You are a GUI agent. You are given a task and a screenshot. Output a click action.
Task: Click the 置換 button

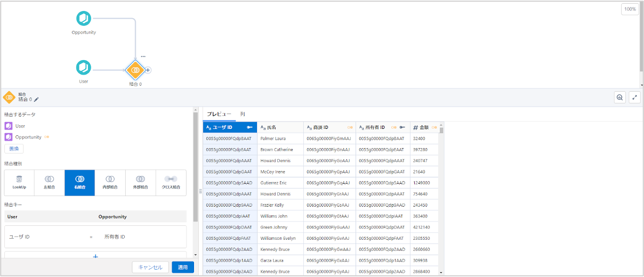coord(14,149)
